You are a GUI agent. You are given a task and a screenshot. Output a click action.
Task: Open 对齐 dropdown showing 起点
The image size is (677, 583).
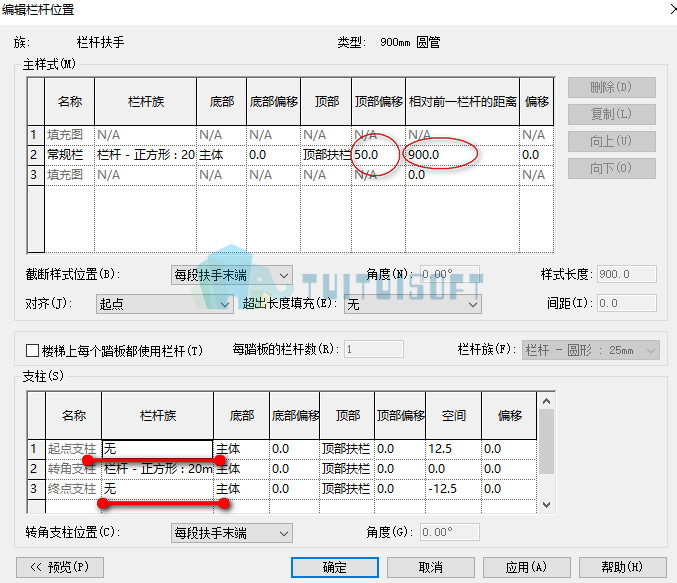[165, 304]
